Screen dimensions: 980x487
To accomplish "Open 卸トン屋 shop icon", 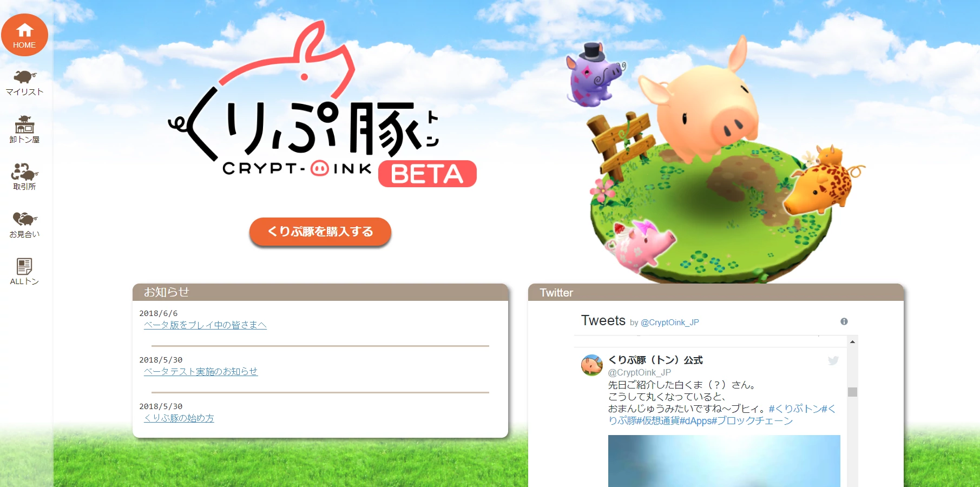I will [24, 129].
